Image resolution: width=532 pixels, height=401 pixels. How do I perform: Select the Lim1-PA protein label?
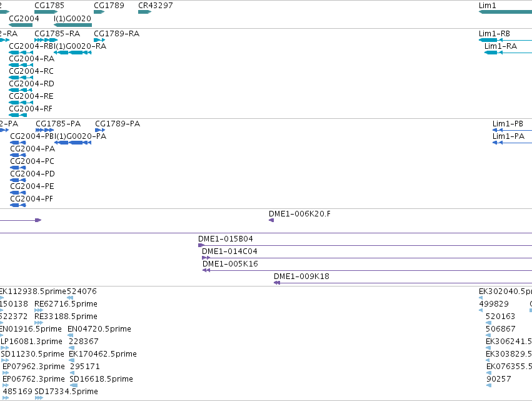click(509, 136)
